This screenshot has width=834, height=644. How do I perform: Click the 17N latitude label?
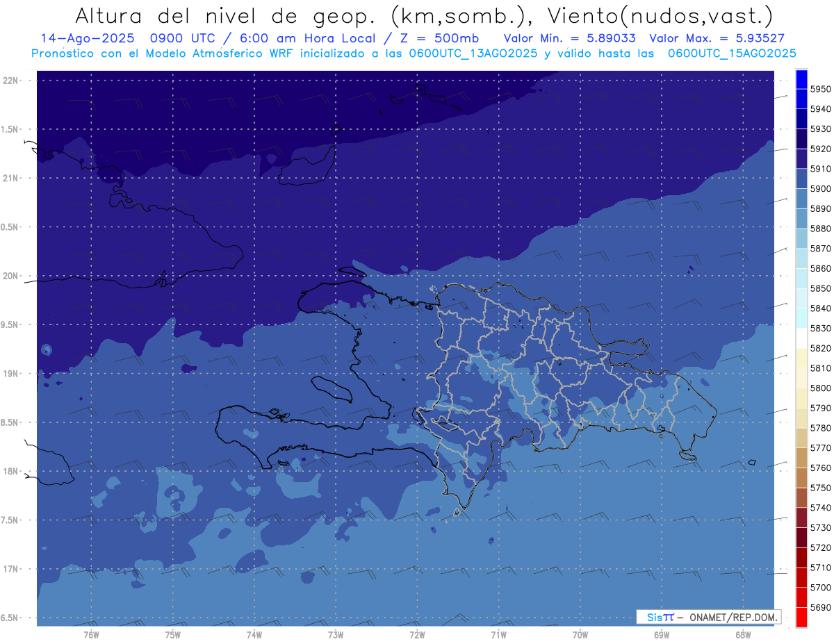click(x=11, y=569)
